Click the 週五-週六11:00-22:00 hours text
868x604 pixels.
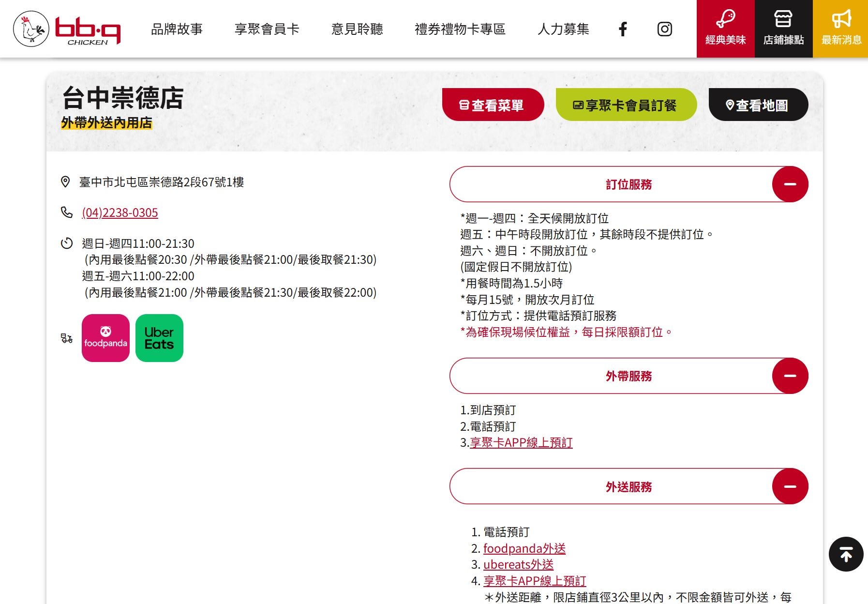point(138,276)
